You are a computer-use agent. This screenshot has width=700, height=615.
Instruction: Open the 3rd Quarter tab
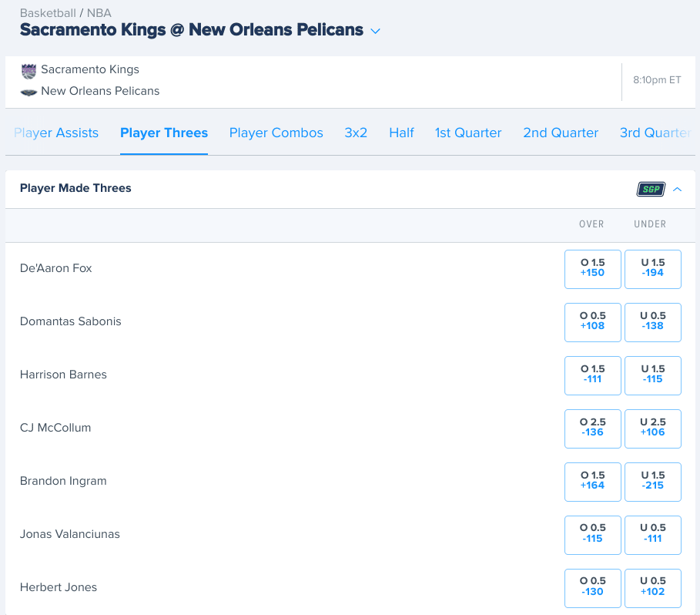point(655,133)
